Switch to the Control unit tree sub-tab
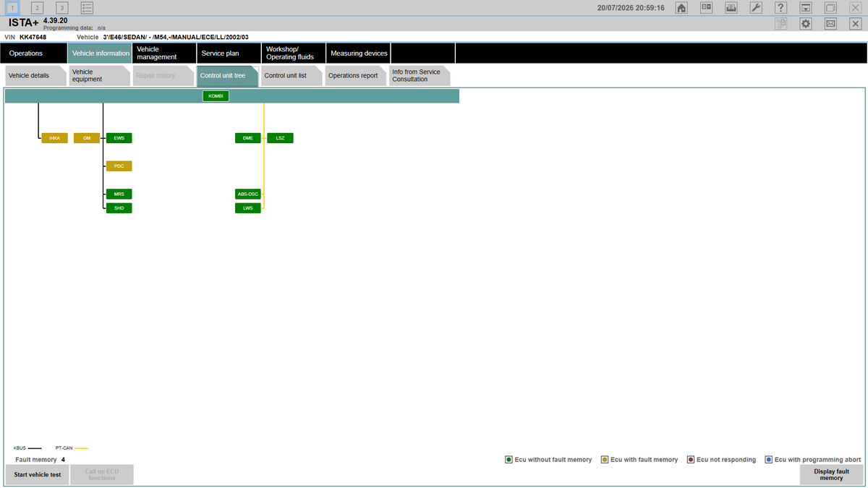Screen dimensions: 868x488 point(227,76)
